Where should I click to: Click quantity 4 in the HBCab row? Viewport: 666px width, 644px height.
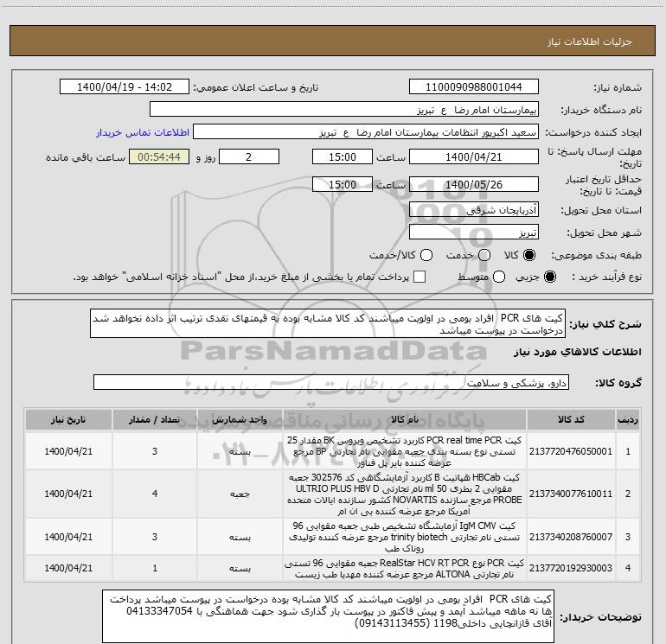pyautogui.click(x=155, y=494)
